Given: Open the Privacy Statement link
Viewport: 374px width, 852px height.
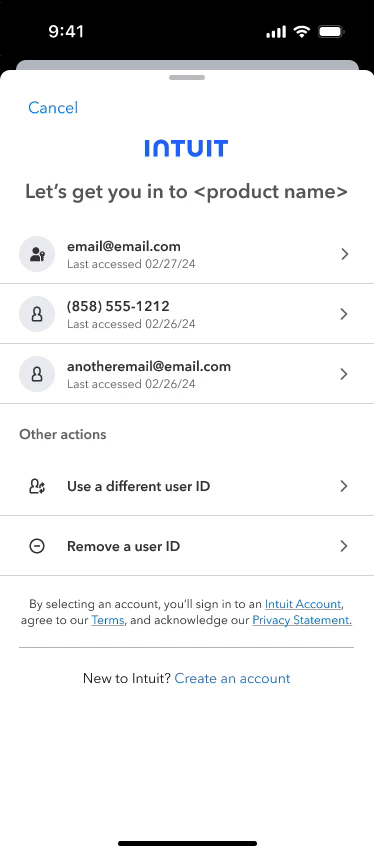Looking at the screenshot, I should [x=302, y=620].
